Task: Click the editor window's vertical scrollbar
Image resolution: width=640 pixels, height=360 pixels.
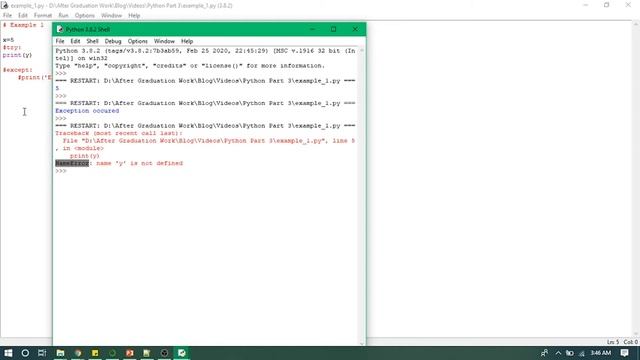Action: [636, 179]
